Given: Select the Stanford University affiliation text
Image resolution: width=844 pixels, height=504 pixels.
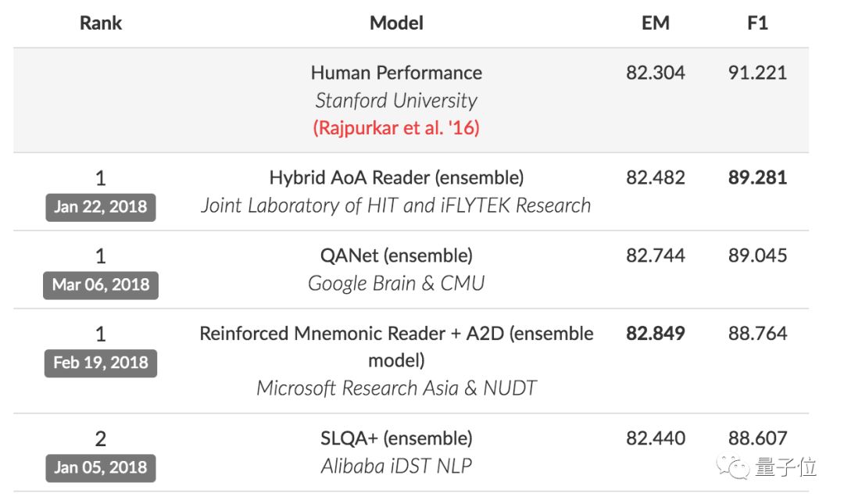Looking at the screenshot, I should 396,101.
